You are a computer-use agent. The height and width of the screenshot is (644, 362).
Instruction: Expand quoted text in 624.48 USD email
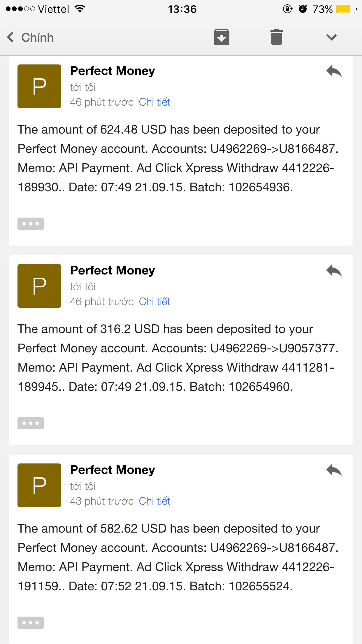tap(31, 224)
